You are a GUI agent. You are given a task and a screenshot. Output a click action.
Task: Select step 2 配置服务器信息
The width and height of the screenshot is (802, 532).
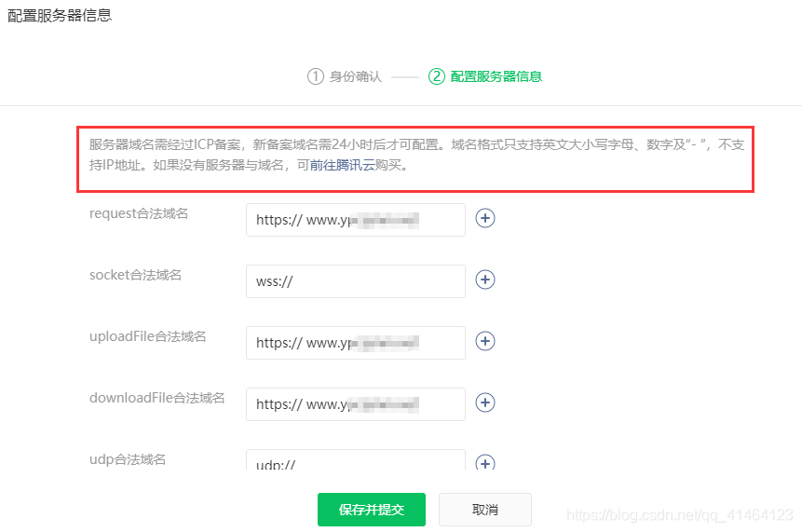[x=485, y=76]
